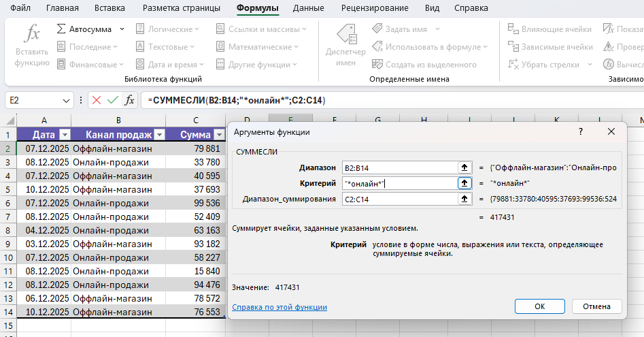Click range selector arrow for Диапазон_суммирования
The height and width of the screenshot is (337, 644).
(x=465, y=199)
